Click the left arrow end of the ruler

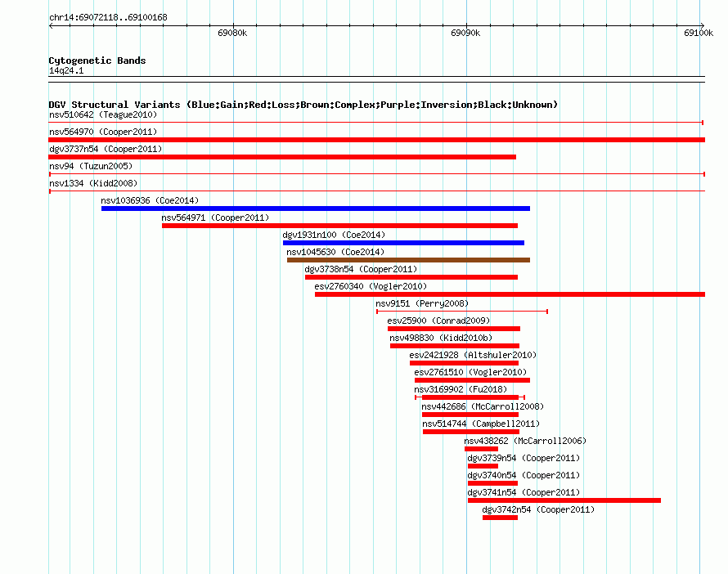click(51, 25)
